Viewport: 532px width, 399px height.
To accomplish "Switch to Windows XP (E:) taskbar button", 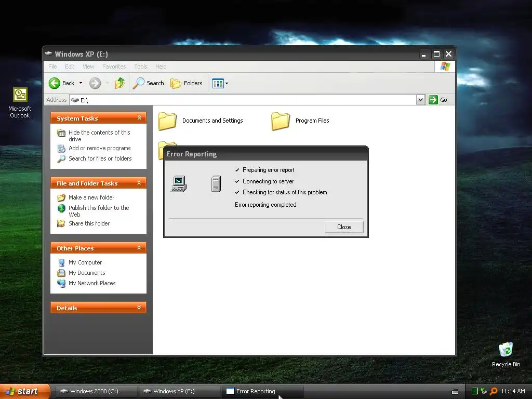I will pos(179,391).
